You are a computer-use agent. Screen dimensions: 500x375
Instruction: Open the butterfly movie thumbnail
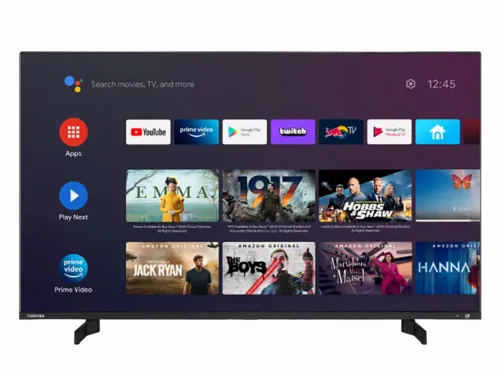click(x=448, y=196)
